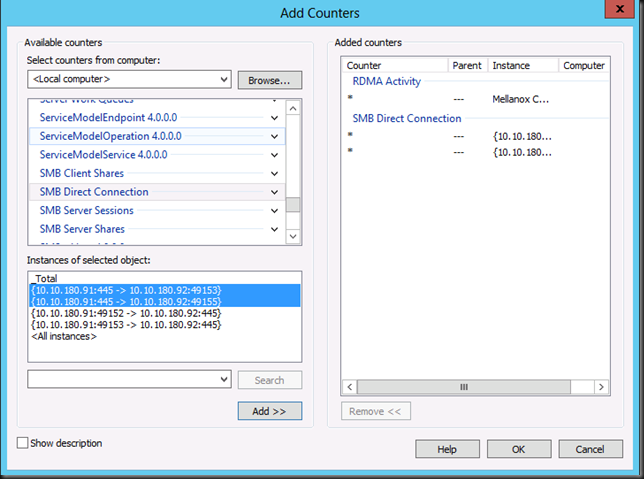The width and height of the screenshot is (644, 479).
Task: Click the Counter column header
Action: (395, 65)
